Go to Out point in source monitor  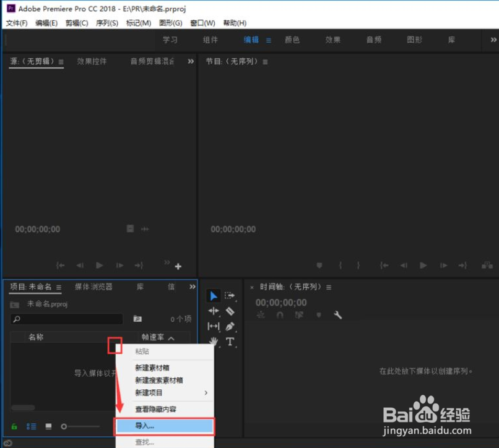(x=139, y=265)
